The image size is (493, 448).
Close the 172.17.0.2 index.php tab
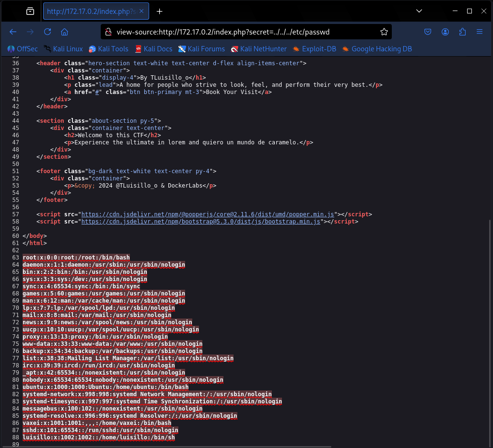click(141, 11)
